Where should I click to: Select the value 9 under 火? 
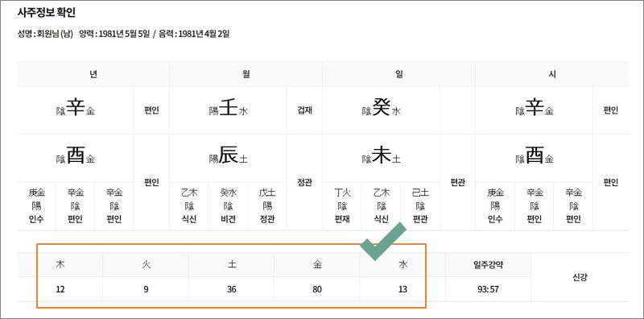click(x=146, y=289)
